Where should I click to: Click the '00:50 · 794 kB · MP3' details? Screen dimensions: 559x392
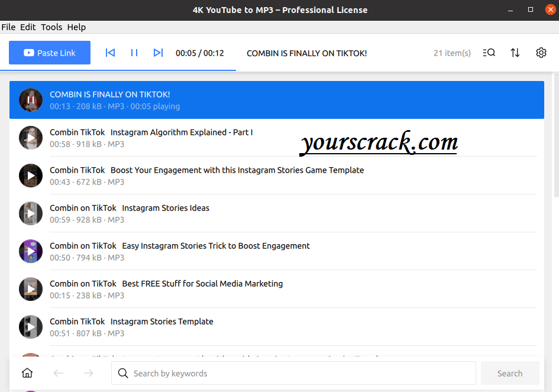click(x=87, y=257)
